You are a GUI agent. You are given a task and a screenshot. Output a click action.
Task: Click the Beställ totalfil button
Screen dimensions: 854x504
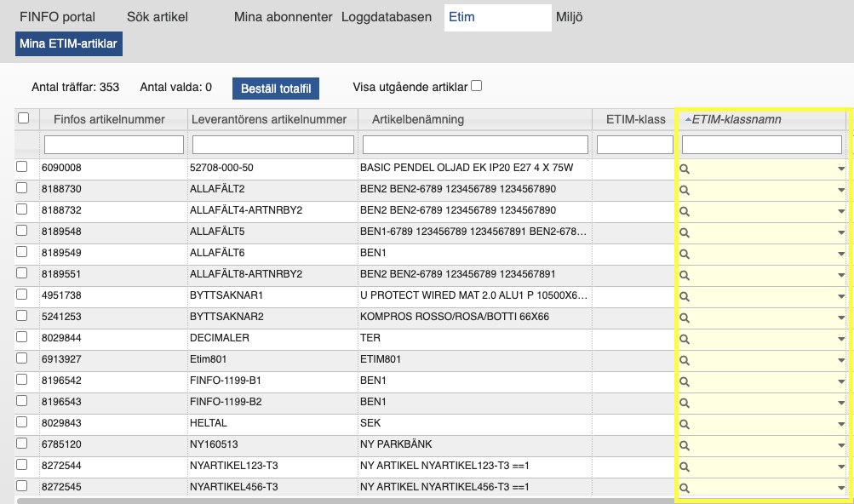point(275,88)
